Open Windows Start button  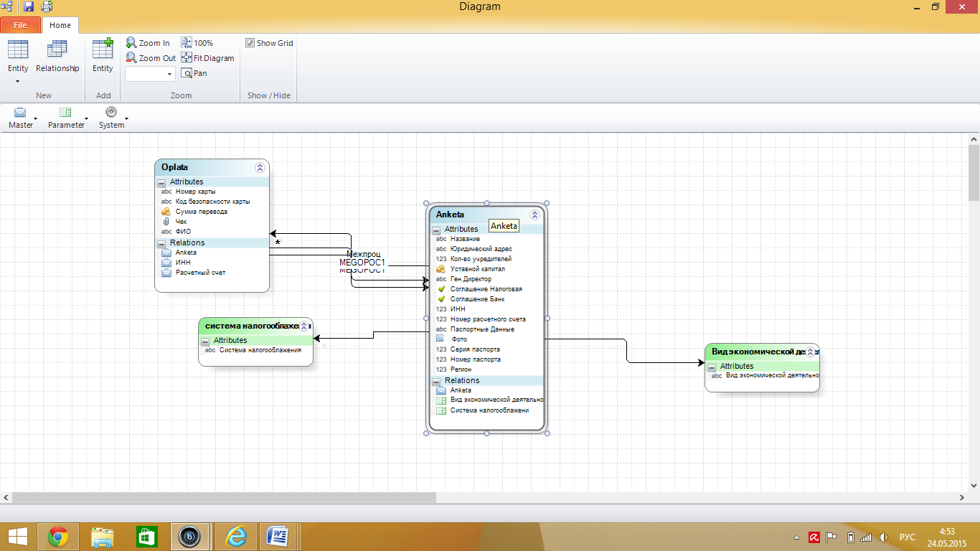pos(17,536)
